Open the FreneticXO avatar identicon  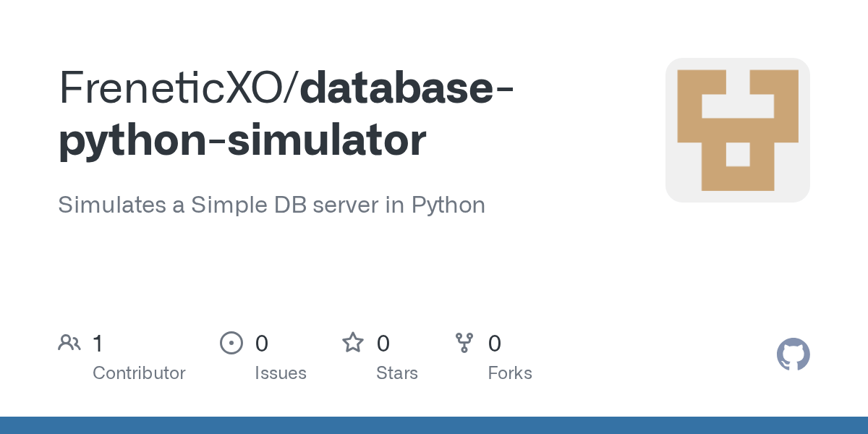[738, 130]
